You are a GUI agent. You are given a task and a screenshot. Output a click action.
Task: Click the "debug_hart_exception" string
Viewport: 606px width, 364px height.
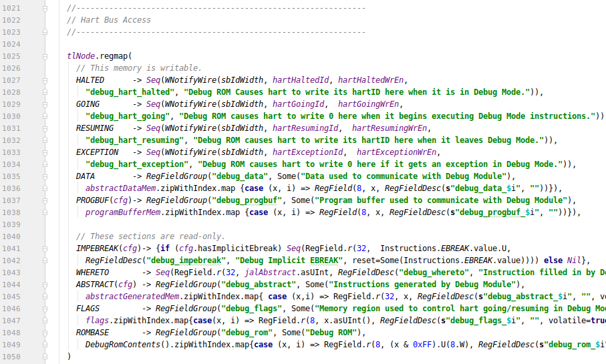click(137, 164)
